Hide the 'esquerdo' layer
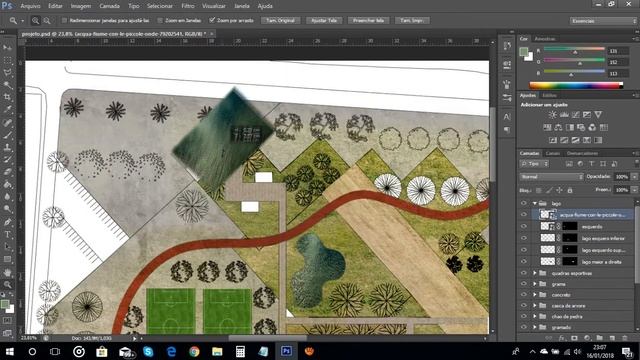The image size is (640, 360). point(524,226)
